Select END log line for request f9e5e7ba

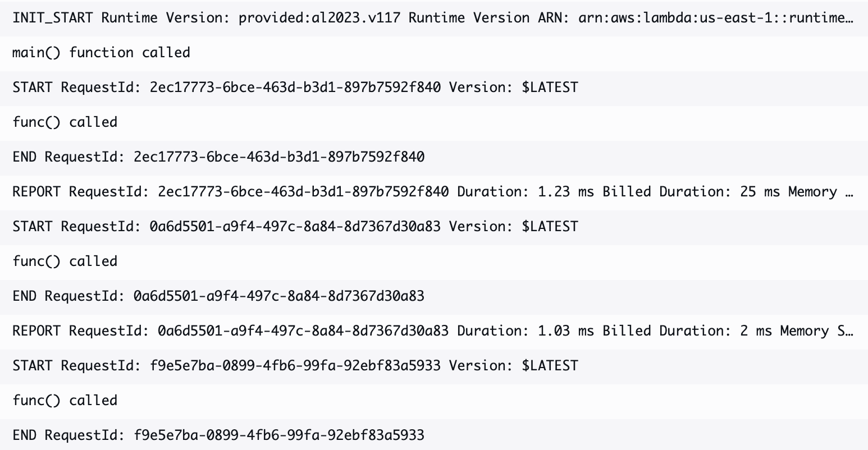click(x=218, y=435)
